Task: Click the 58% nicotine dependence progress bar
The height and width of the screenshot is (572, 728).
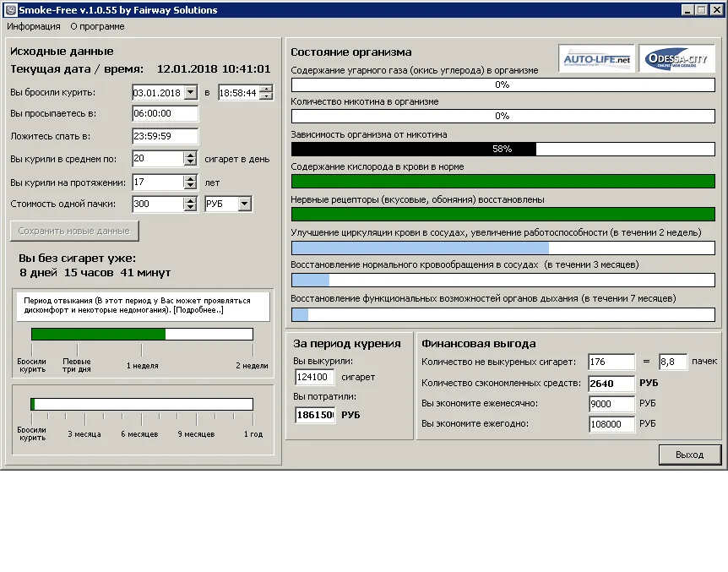Action: (x=503, y=149)
